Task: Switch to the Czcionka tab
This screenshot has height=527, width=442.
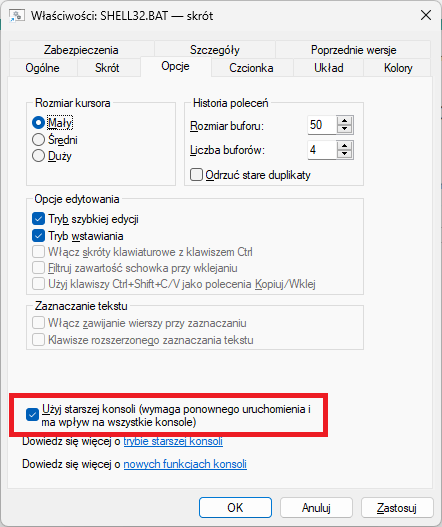Action: (x=251, y=68)
